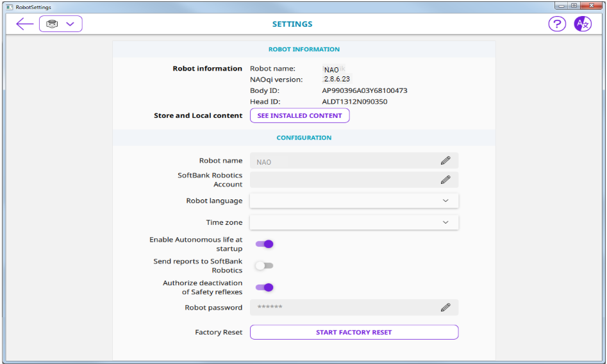The width and height of the screenshot is (607, 364).
Task: Click the Robot Information section header
Action: (304, 49)
